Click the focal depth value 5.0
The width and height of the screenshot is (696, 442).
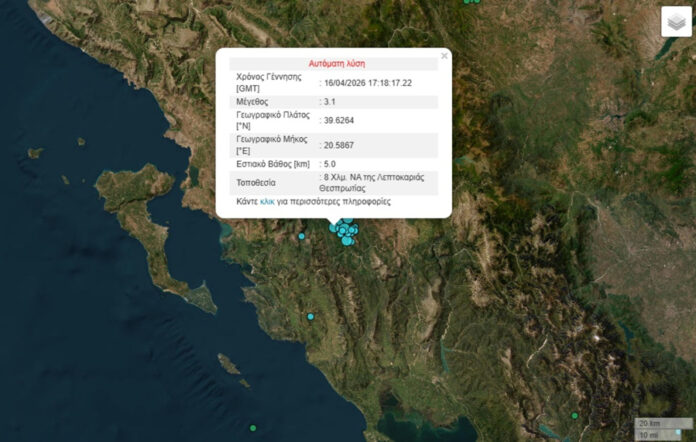pos(330,163)
